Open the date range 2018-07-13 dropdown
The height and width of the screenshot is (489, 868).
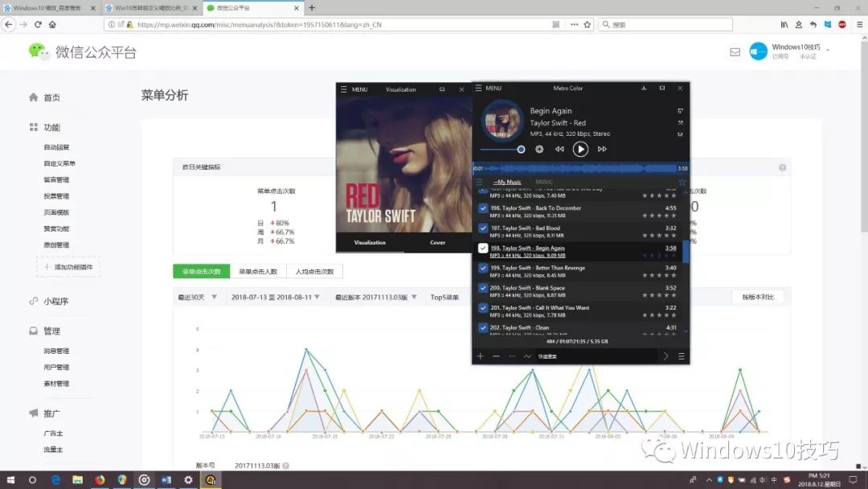click(275, 298)
